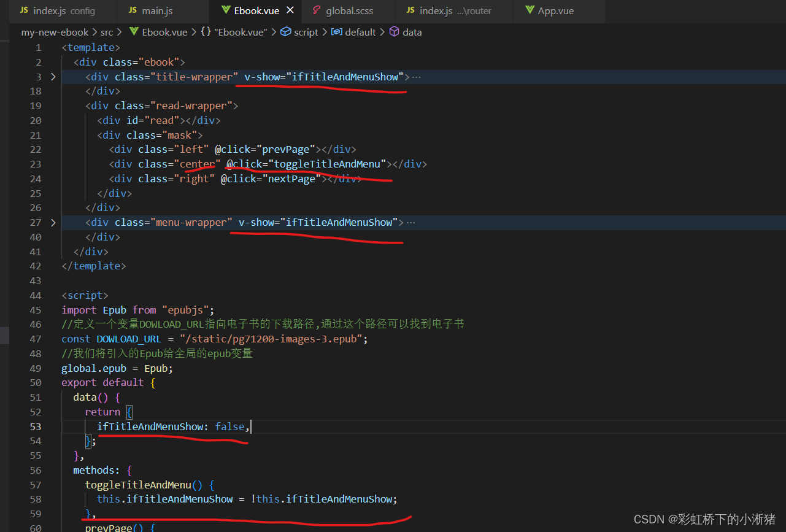Click the cube icon before data breadcrumb
The image size is (786, 532).
[395, 32]
